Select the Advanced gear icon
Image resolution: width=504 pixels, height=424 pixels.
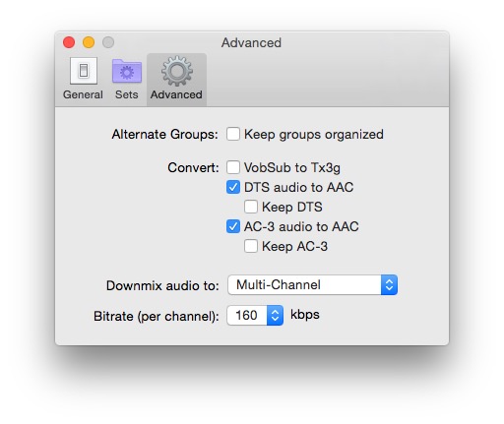click(x=177, y=71)
